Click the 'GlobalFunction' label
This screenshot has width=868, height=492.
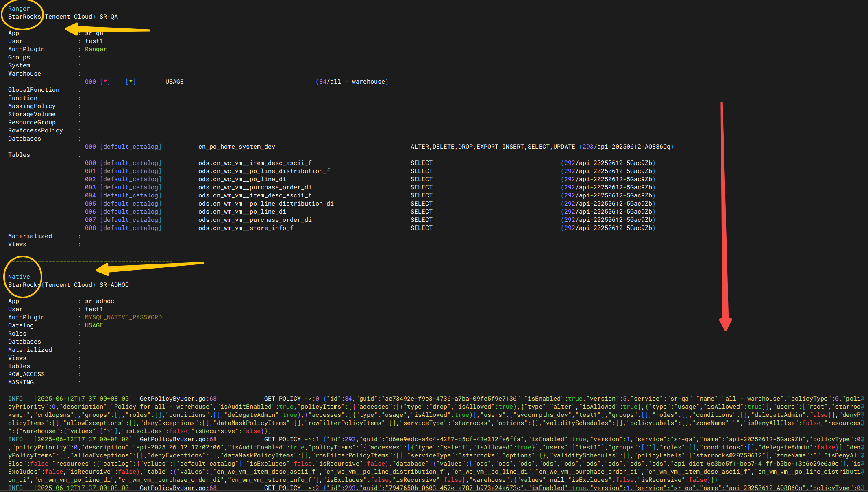[x=34, y=90]
